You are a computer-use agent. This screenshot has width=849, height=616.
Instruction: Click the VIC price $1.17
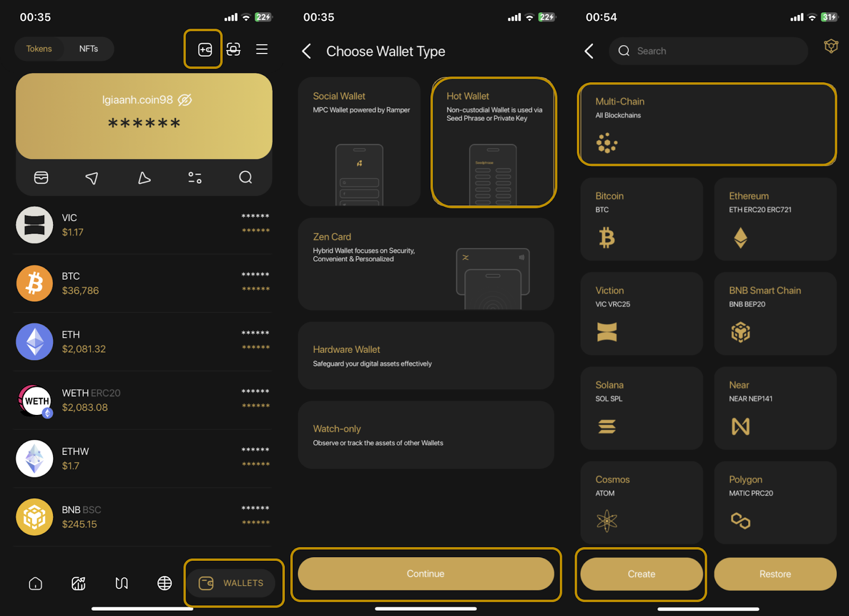point(73,232)
